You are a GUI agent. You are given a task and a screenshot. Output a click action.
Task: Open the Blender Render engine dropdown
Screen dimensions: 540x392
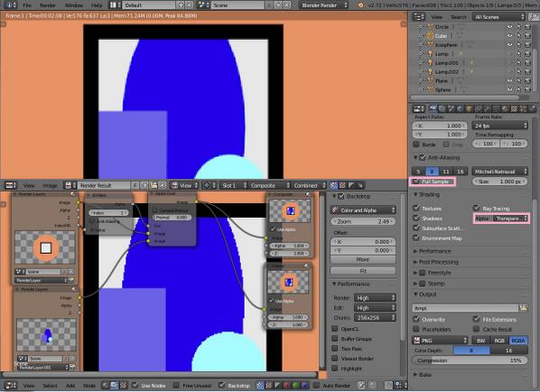(x=323, y=5)
